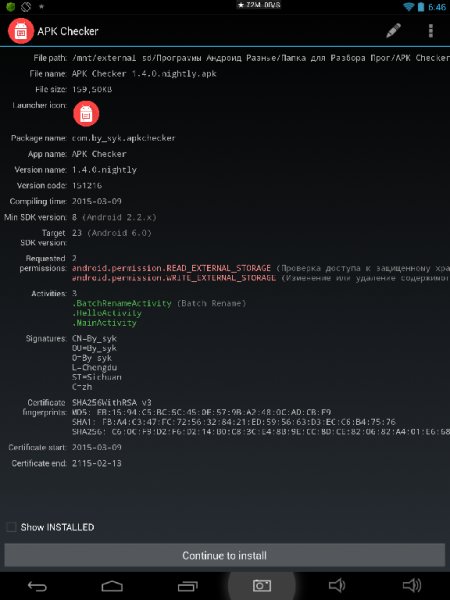Tap the Continue to install button

[225, 555]
